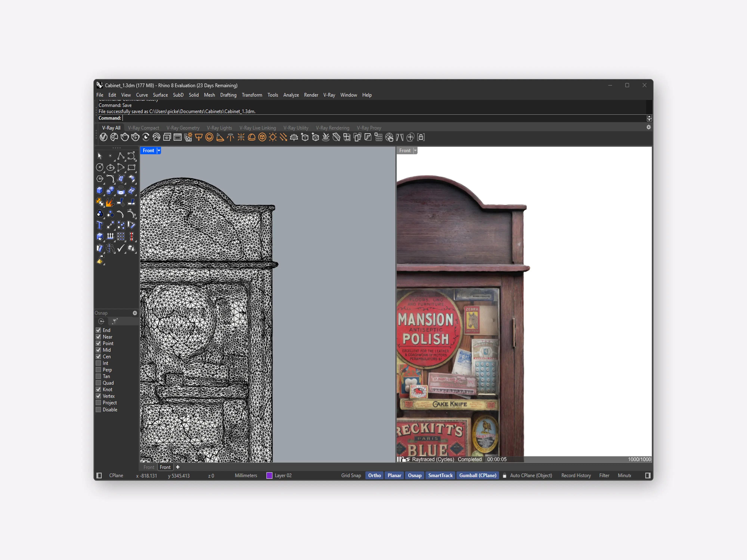The image size is (747, 560).
Task: Click the V-Ray teapot render icon
Action: pyautogui.click(x=125, y=137)
